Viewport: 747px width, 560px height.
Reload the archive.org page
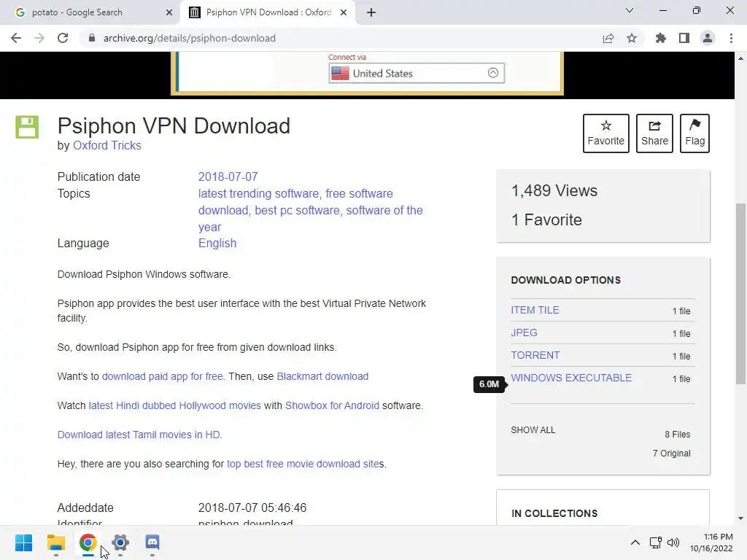click(x=63, y=38)
